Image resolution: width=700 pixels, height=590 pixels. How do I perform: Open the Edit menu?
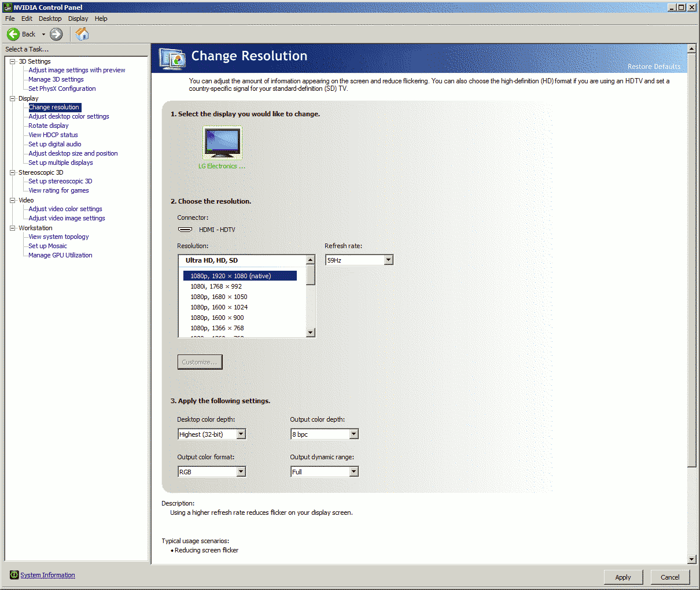[27, 19]
